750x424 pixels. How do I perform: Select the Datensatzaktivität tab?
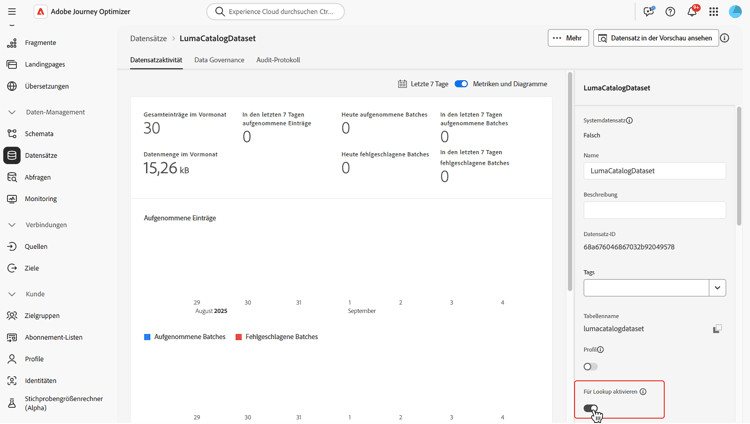point(156,60)
